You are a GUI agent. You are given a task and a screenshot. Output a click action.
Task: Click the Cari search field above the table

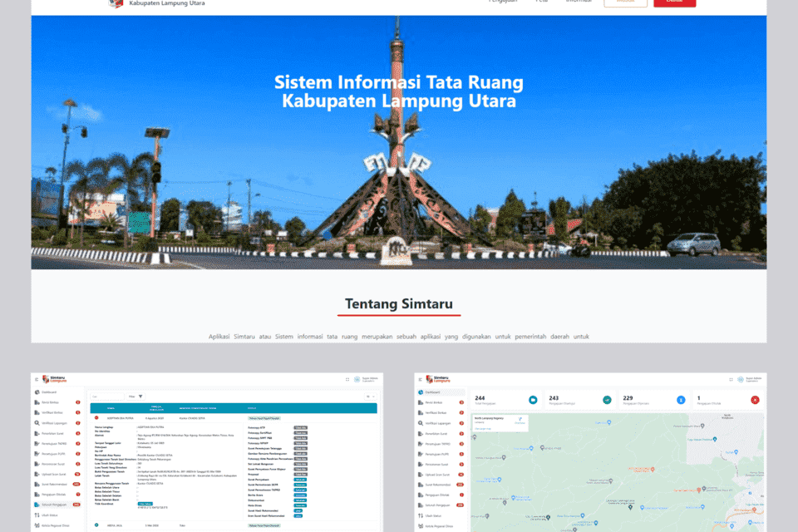106,397
